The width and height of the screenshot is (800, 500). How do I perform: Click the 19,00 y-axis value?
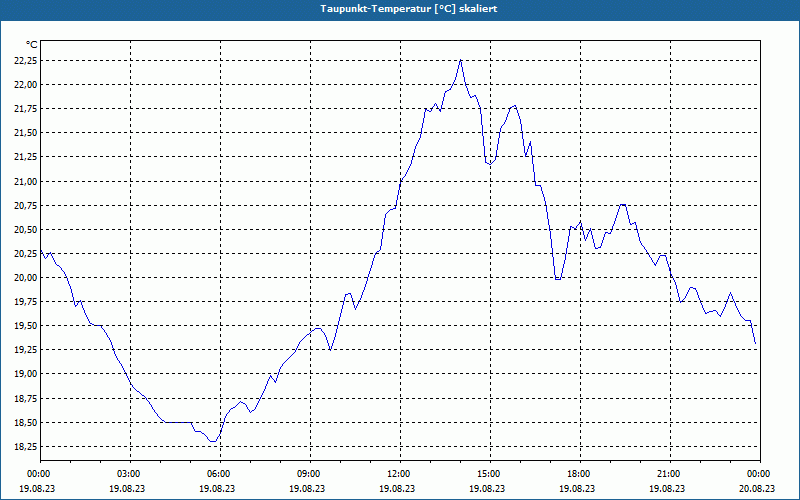coord(25,374)
